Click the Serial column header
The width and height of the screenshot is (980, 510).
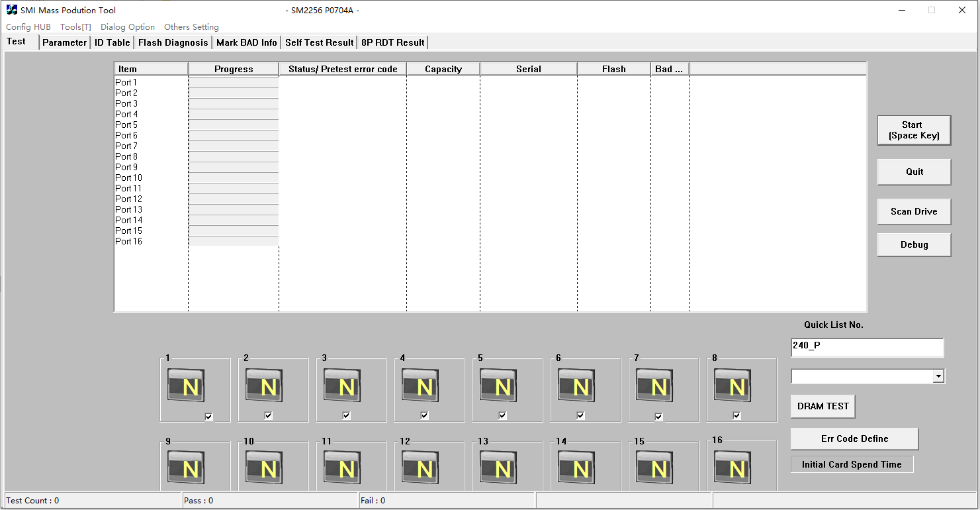(x=529, y=69)
